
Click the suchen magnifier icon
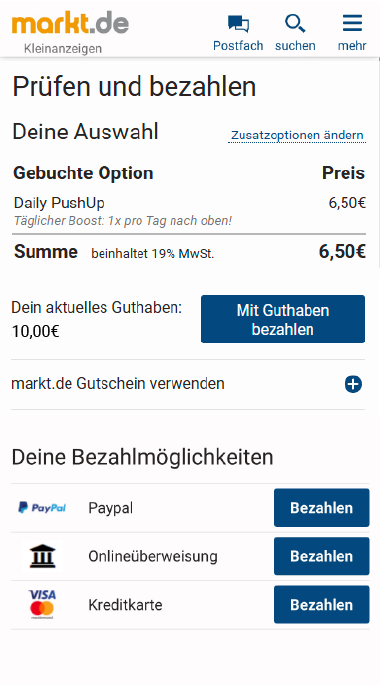[x=295, y=24]
